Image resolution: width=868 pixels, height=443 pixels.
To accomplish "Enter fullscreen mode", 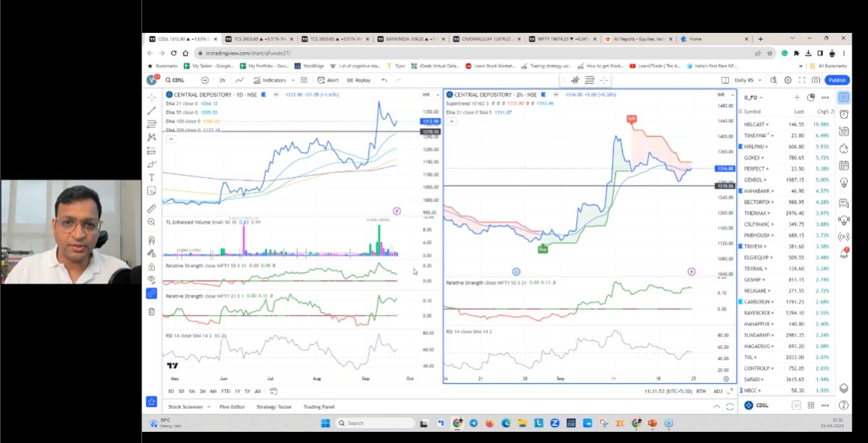I will click(x=801, y=80).
